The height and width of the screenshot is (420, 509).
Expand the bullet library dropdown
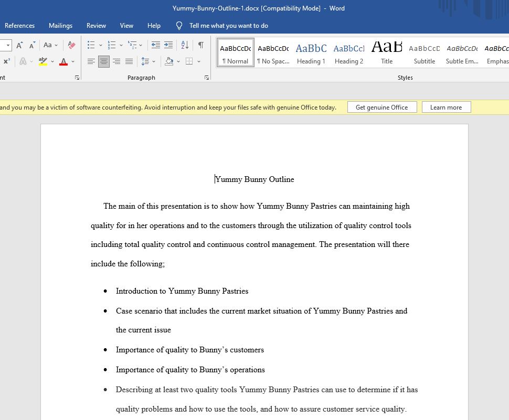pyautogui.click(x=100, y=46)
